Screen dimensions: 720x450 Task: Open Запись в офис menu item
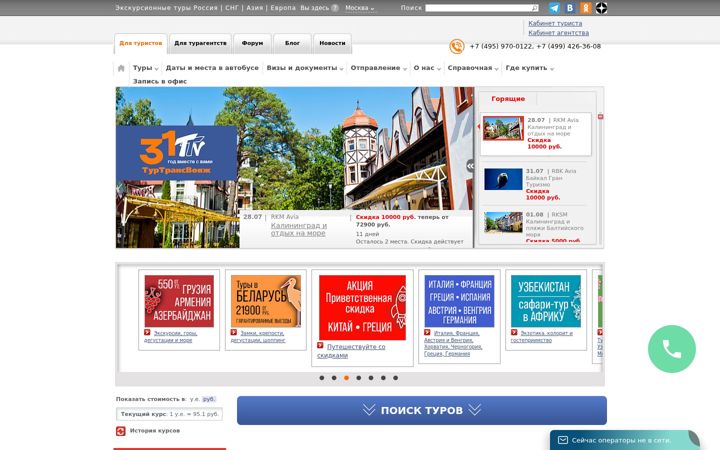pyautogui.click(x=160, y=81)
